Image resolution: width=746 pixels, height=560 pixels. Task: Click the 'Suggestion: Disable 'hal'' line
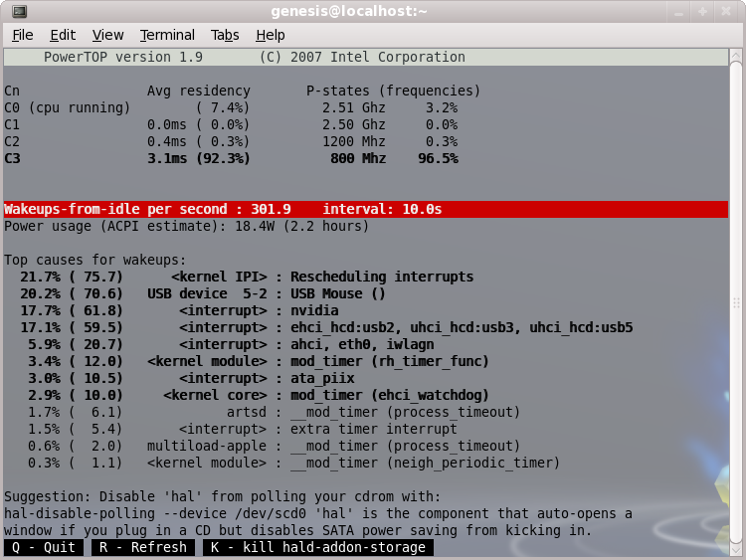[x=223, y=496]
